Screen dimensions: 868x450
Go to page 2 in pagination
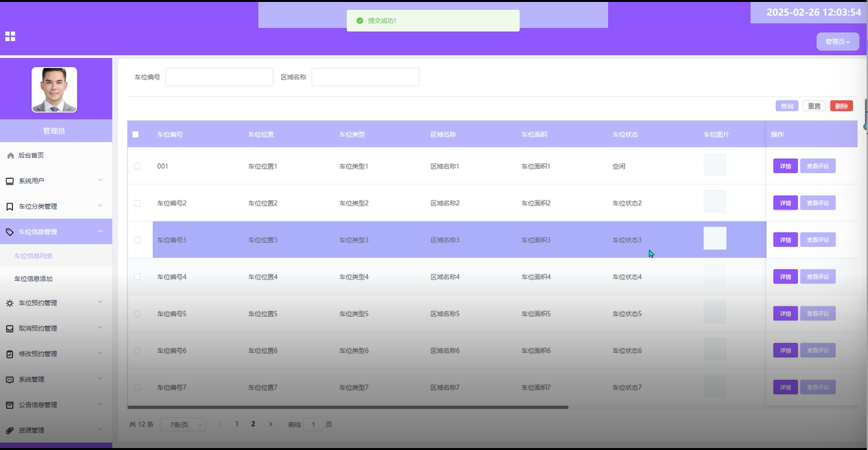[x=253, y=424]
